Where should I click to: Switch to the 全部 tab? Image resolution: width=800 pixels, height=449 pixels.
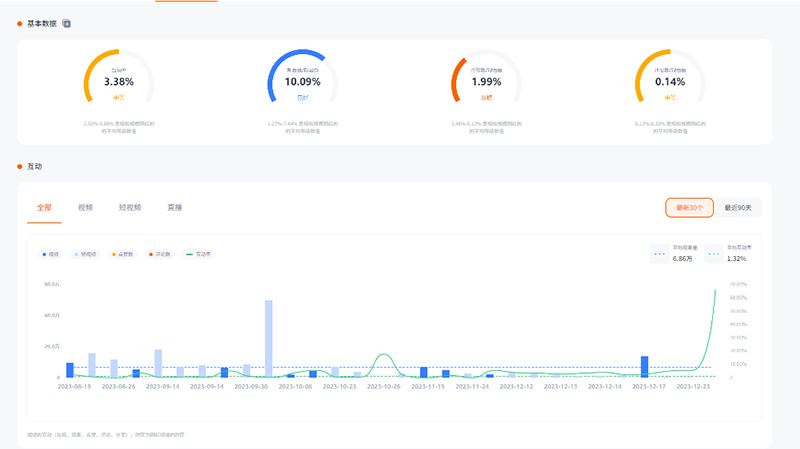(44, 208)
